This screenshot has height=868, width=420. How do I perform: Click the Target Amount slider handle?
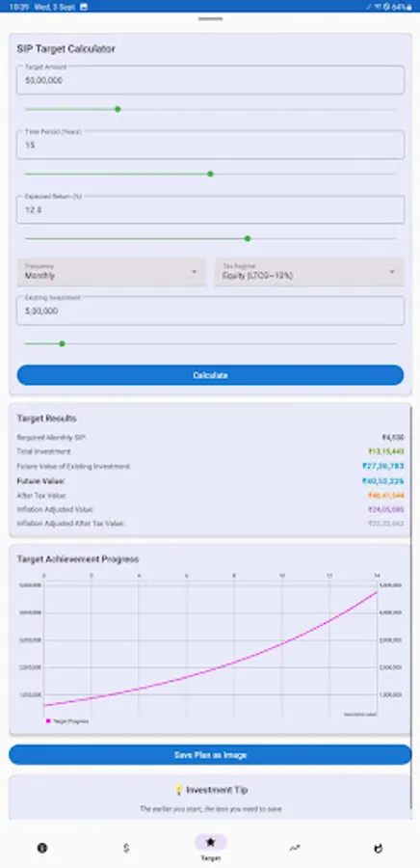point(118,109)
